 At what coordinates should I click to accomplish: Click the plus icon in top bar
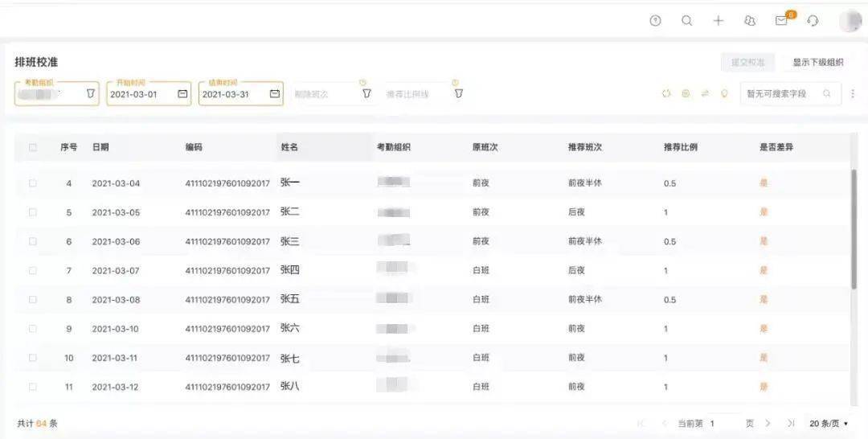coord(719,21)
